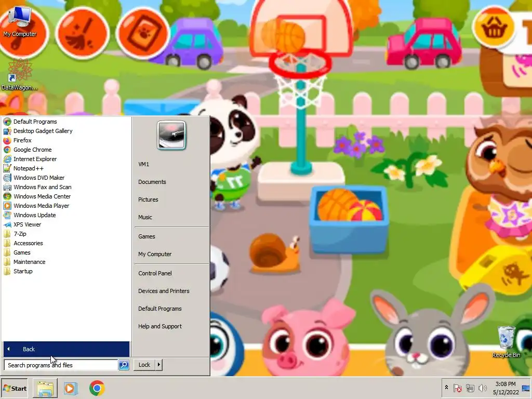Click the Start button
The height and width of the screenshot is (399, 532).
click(x=14, y=389)
